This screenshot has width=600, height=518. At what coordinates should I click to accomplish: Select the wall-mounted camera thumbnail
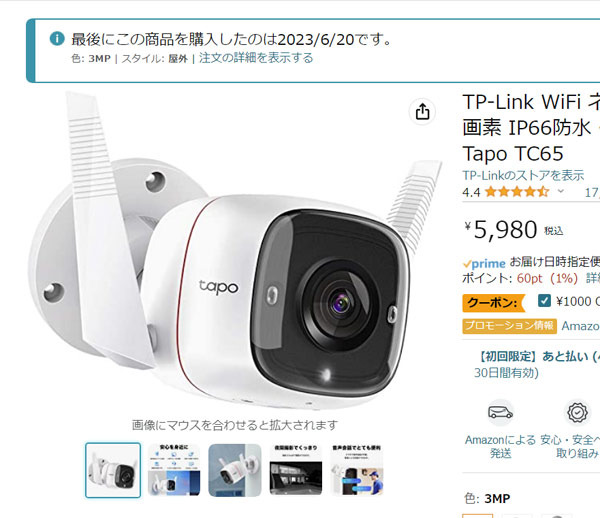pyautogui.click(x=235, y=470)
